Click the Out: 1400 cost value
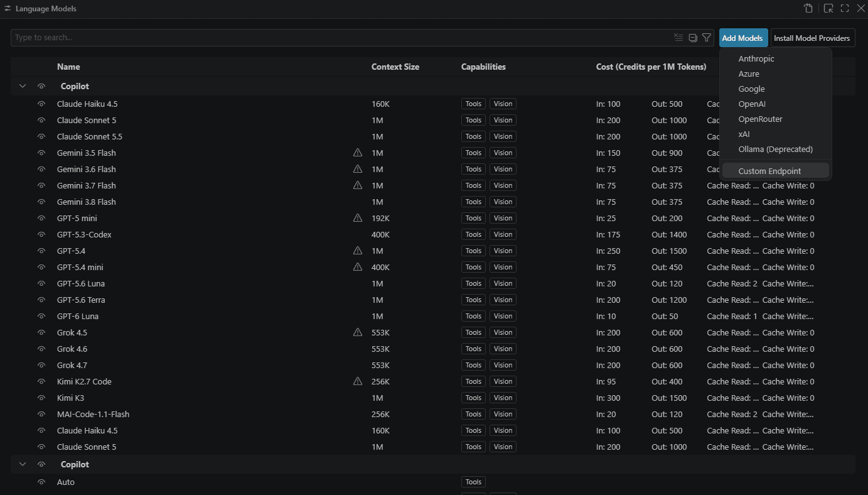Screen dimensions: 868x495 coord(669,234)
